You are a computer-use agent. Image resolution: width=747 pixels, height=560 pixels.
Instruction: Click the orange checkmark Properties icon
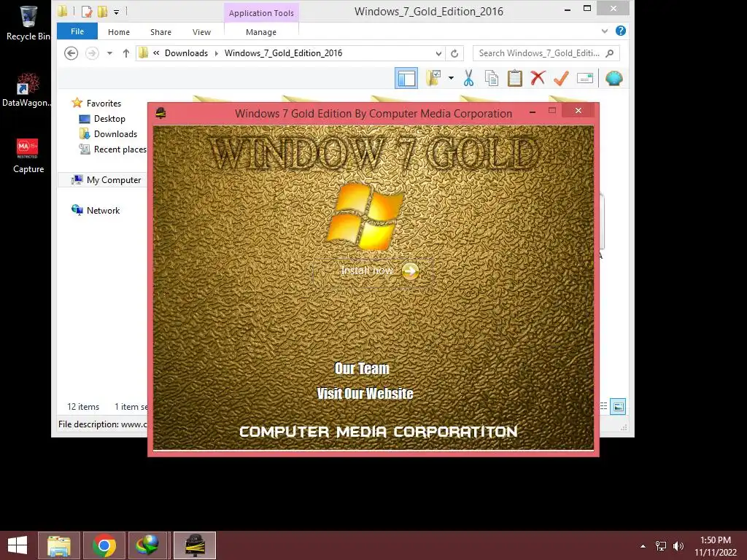561,78
